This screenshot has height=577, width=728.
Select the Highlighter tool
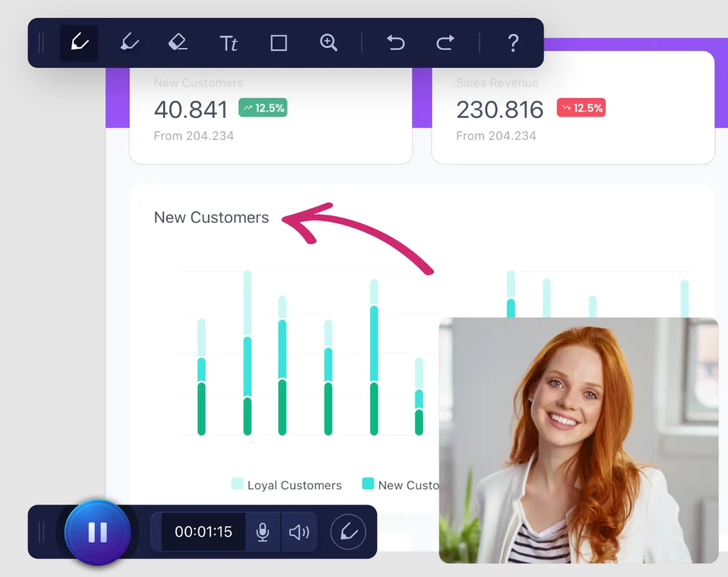(129, 43)
